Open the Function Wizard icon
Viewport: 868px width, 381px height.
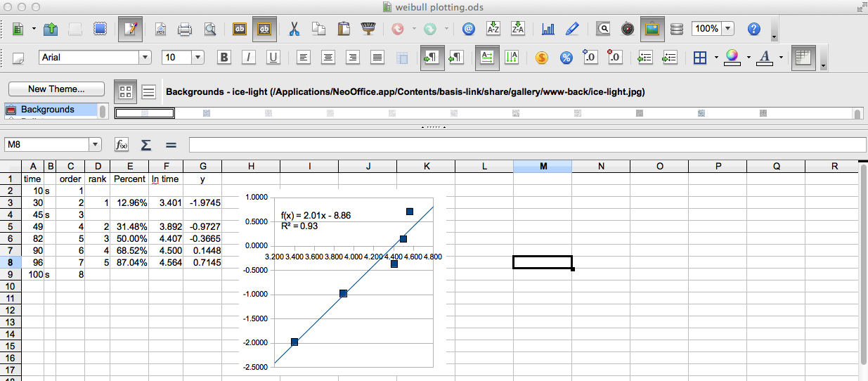122,145
